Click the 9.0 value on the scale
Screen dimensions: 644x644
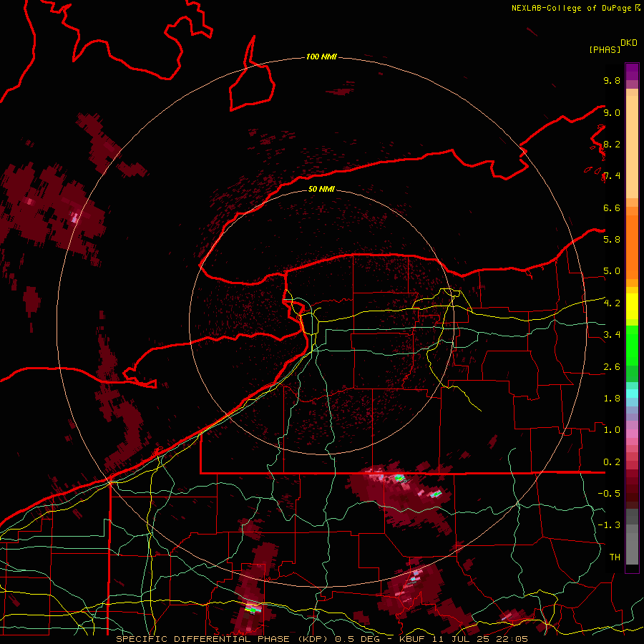tap(612, 112)
